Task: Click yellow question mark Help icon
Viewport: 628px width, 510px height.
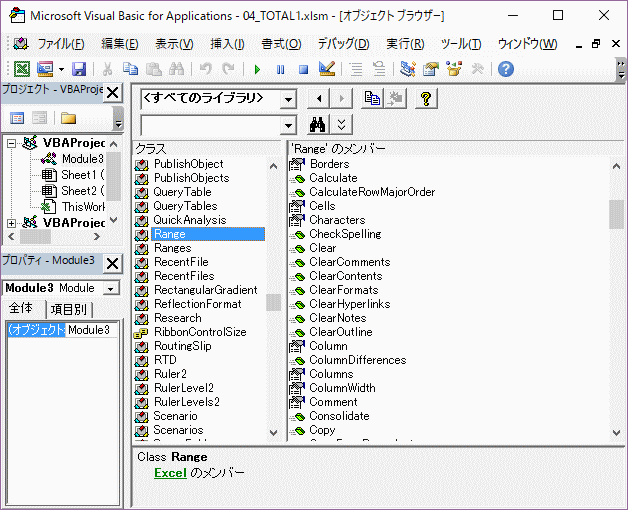Action: [x=426, y=99]
